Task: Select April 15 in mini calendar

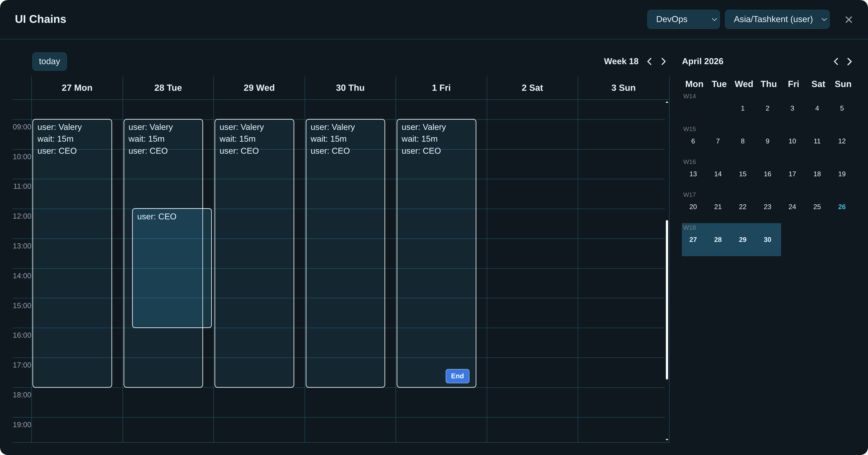Action: [743, 174]
